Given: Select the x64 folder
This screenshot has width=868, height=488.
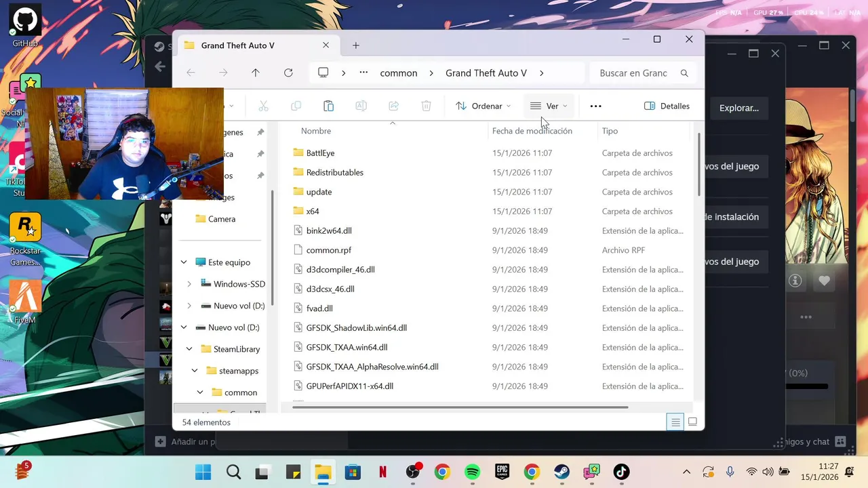Looking at the screenshot, I should click(312, 211).
